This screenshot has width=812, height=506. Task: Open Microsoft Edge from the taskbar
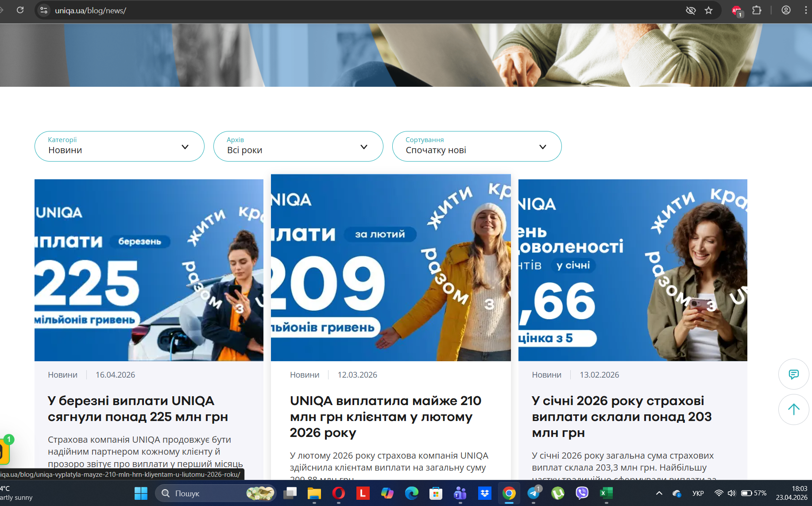(412, 493)
